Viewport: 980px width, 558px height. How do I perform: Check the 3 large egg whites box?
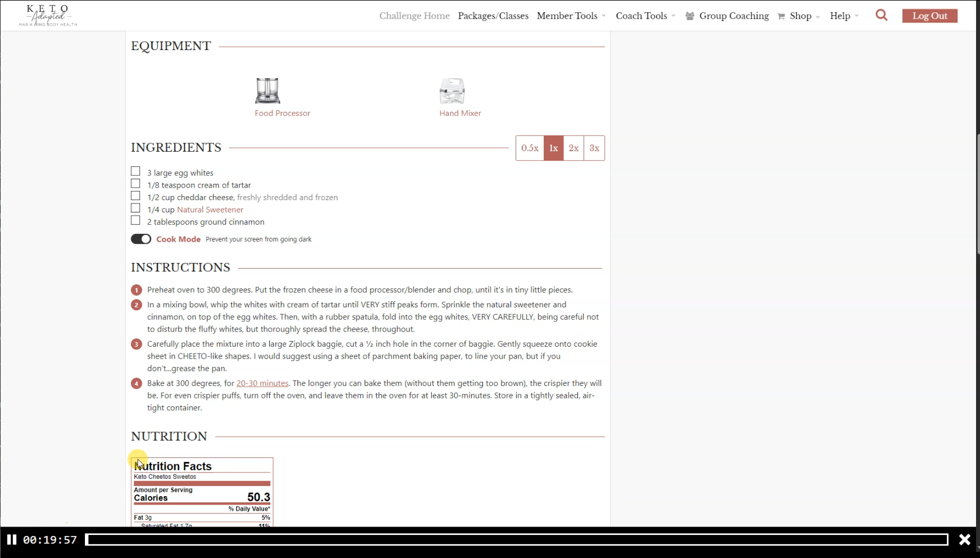[136, 171]
